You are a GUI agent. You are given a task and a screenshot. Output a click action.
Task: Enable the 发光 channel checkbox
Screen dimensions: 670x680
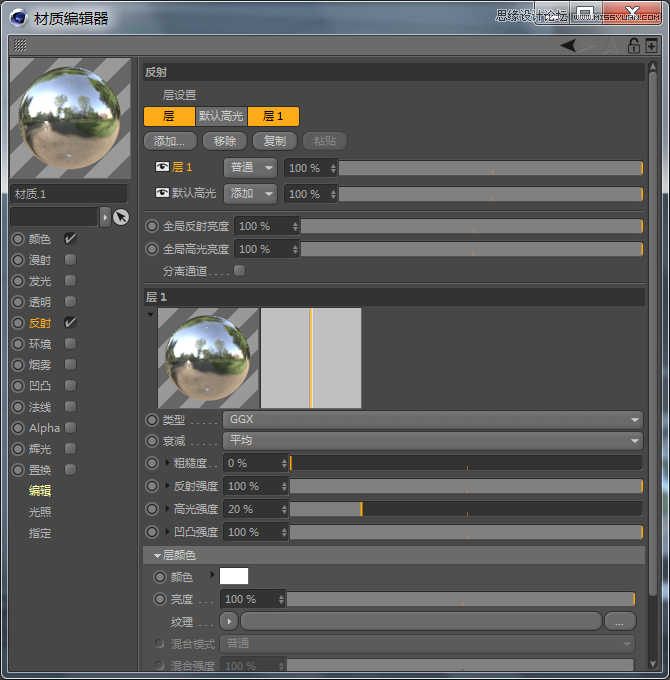(x=70, y=281)
